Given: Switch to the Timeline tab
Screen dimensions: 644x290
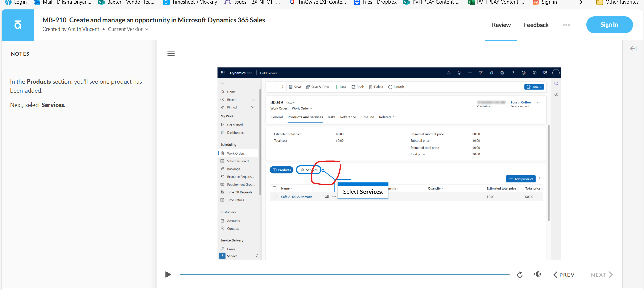Looking at the screenshot, I should [367, 117].
